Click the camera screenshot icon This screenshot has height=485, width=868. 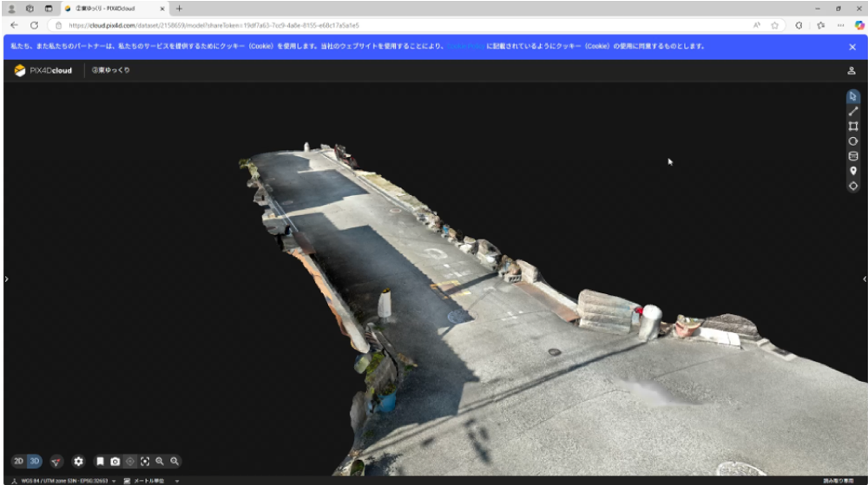click(115, 462)
